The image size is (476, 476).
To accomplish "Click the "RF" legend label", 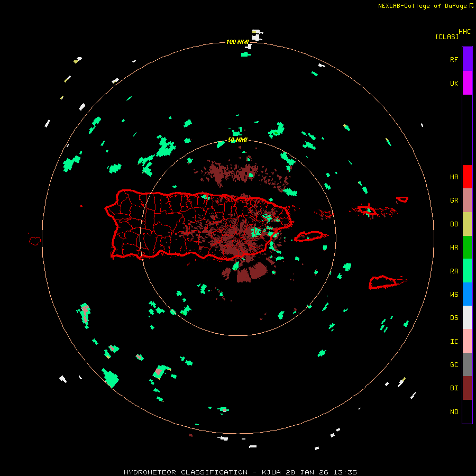I will pos(454,59).
